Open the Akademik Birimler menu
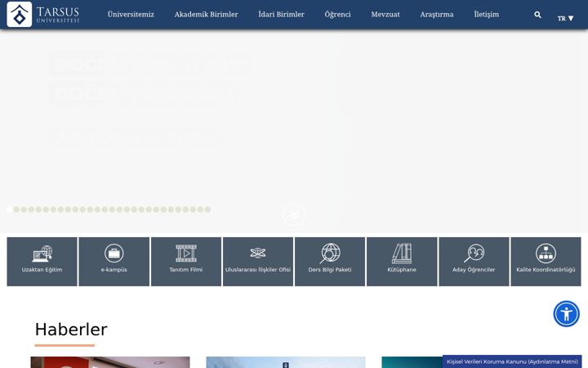The image size is (588, 368). [x=206, y=14]
